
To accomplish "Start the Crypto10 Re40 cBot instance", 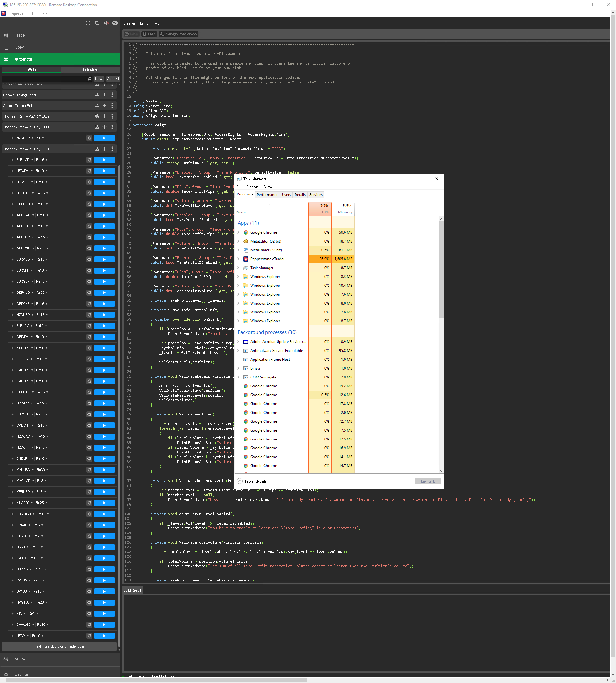I will (x=104, y=625).
